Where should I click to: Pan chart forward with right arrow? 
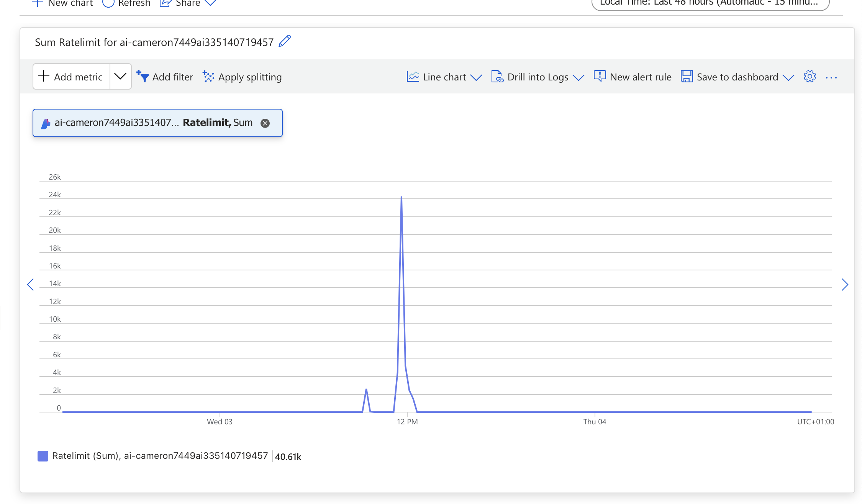point(845,285)
